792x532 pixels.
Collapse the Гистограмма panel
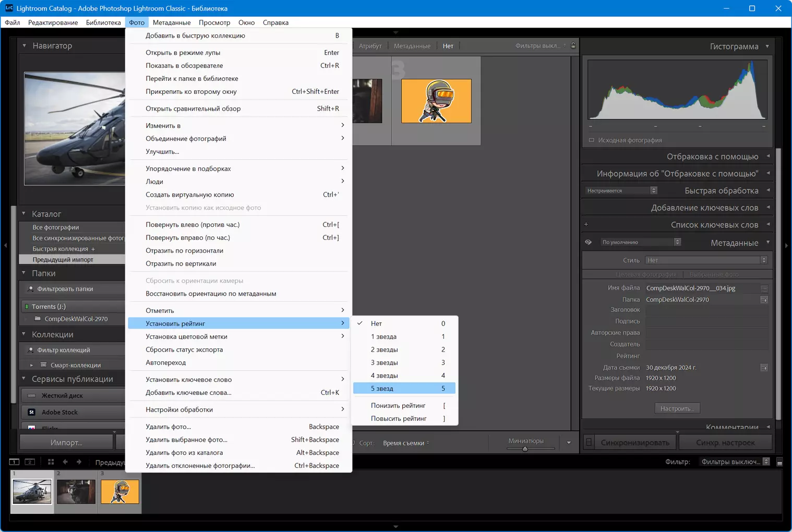pyautogui.click(x=767, y=46)
